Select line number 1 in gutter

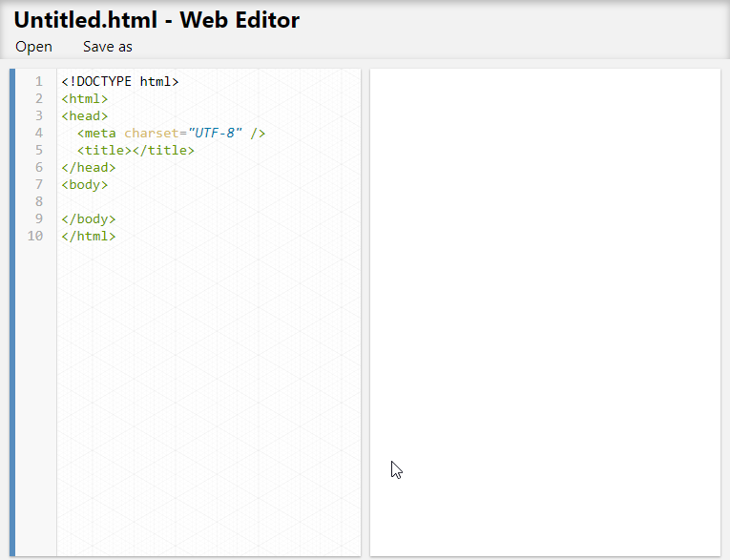point(39,81)
